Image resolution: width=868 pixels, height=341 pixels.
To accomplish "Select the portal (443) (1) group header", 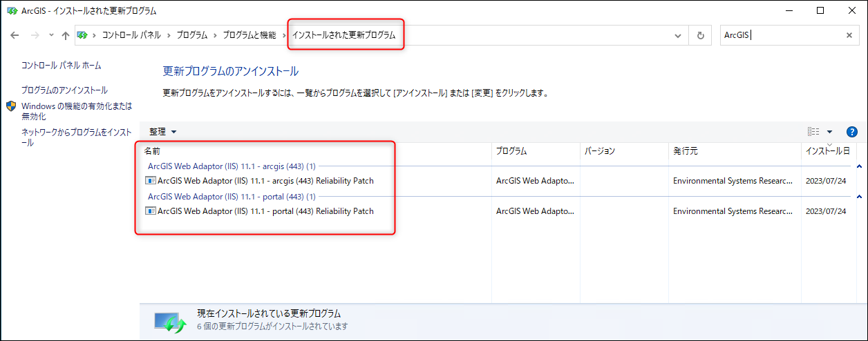I will [232, 197].
